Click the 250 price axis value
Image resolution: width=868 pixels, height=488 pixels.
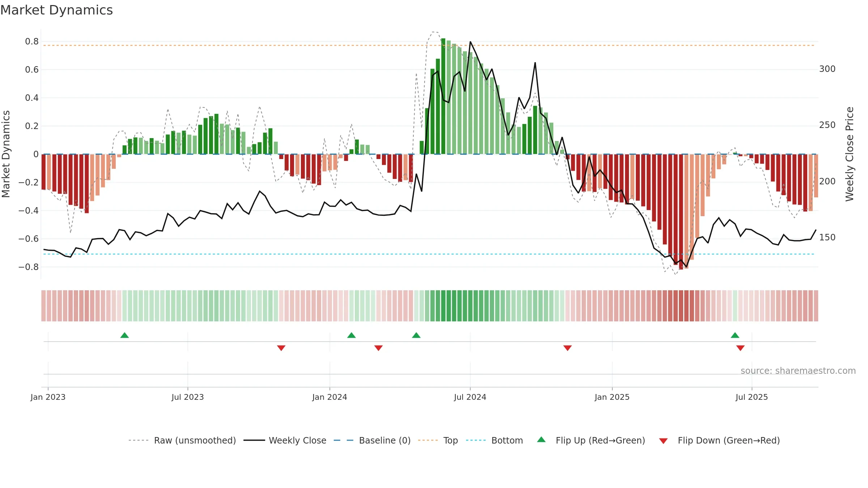[827, 125]
